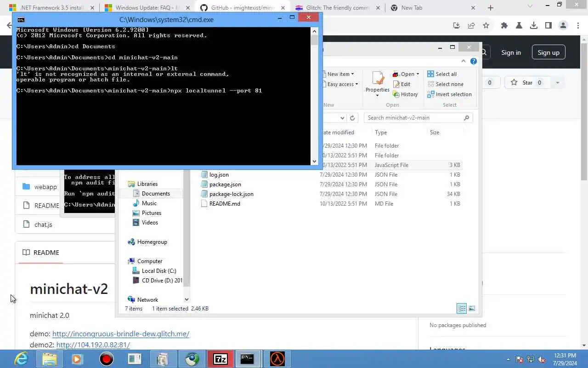Select Network in navigation pane
Screen dimensions: 588x368
[147, 300]
